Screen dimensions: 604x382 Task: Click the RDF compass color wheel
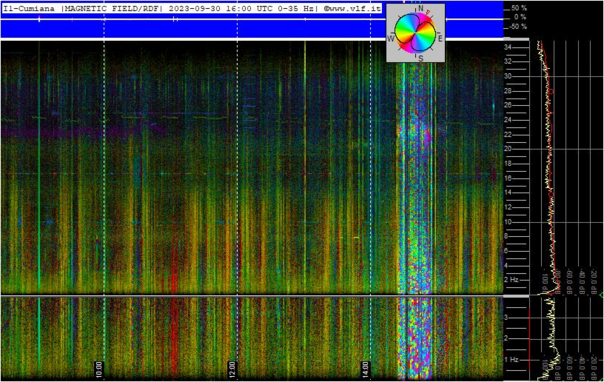click(415, 32)
